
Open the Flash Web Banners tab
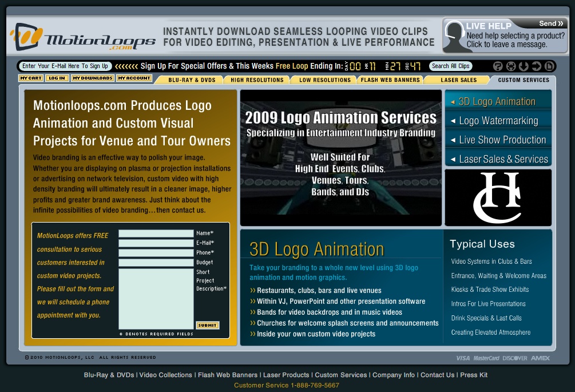coord(390,80)
